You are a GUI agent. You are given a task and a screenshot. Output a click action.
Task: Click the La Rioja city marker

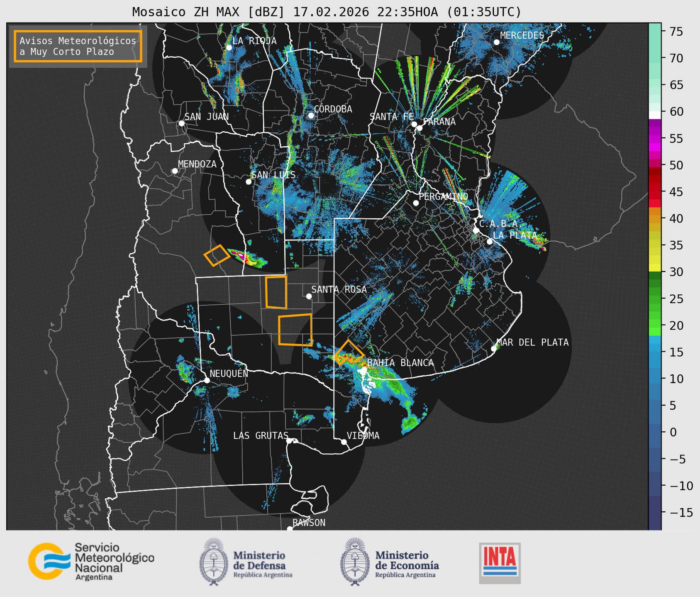pyautogui.click(x=229, y=48)
